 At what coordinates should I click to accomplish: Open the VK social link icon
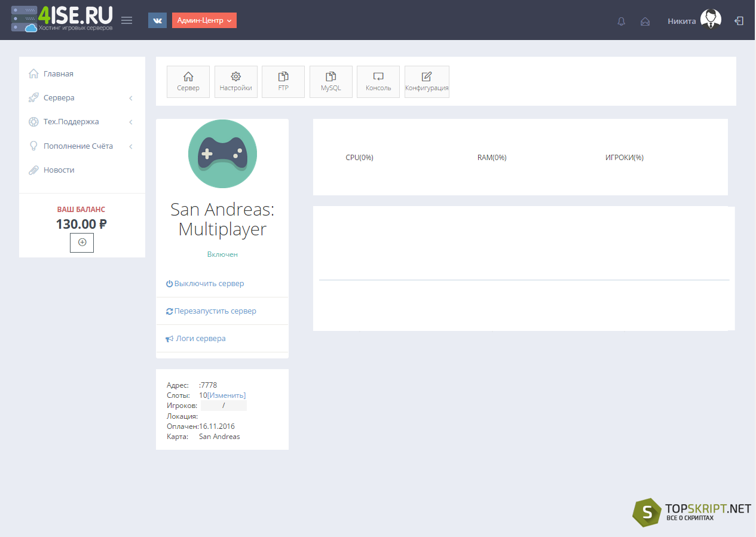tap(157, 20)
